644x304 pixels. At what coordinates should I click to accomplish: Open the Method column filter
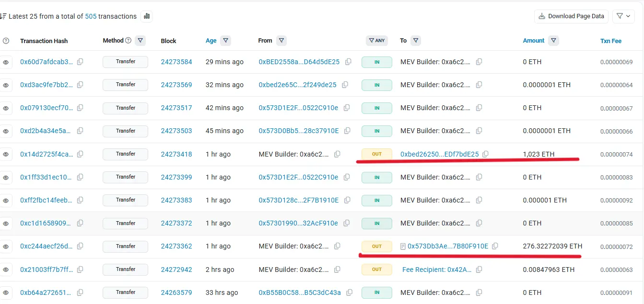[x=140, y=40]
